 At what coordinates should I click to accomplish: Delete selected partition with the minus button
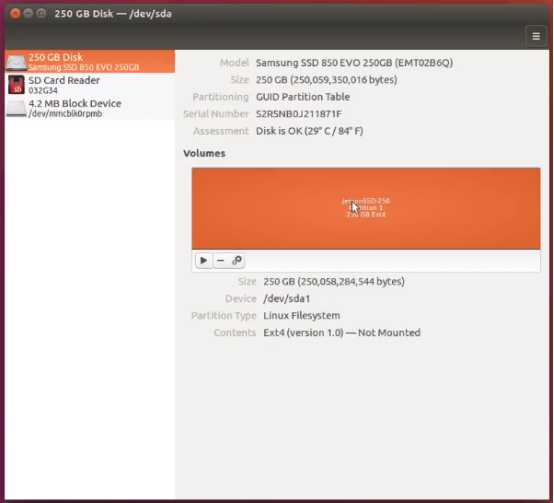[x=220, y=261]
